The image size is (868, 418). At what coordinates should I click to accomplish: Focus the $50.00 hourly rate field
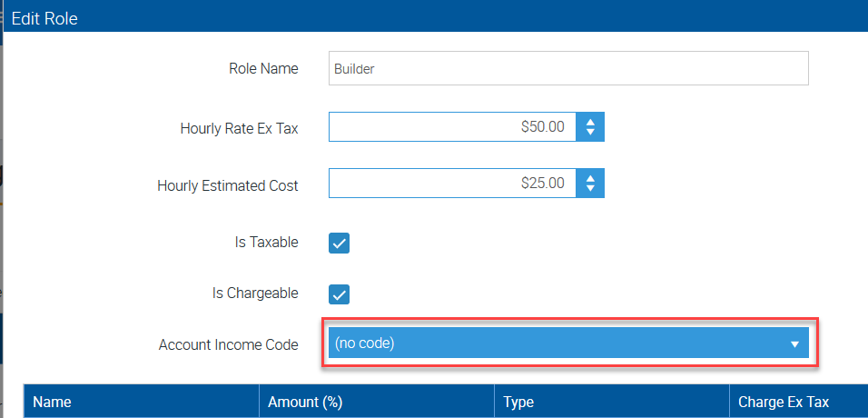pos(452,127)
